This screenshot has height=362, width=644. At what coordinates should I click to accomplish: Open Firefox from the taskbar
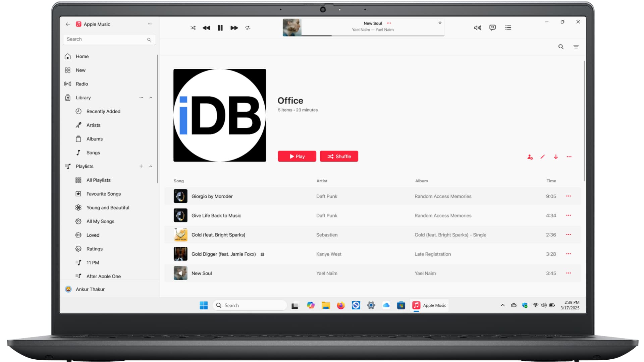(341, 305)
